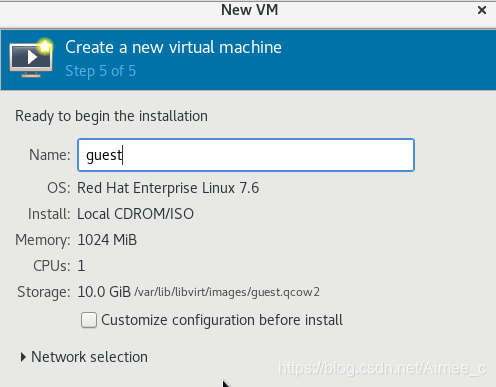Click the Step 5 of 5 label

[101, 71]
